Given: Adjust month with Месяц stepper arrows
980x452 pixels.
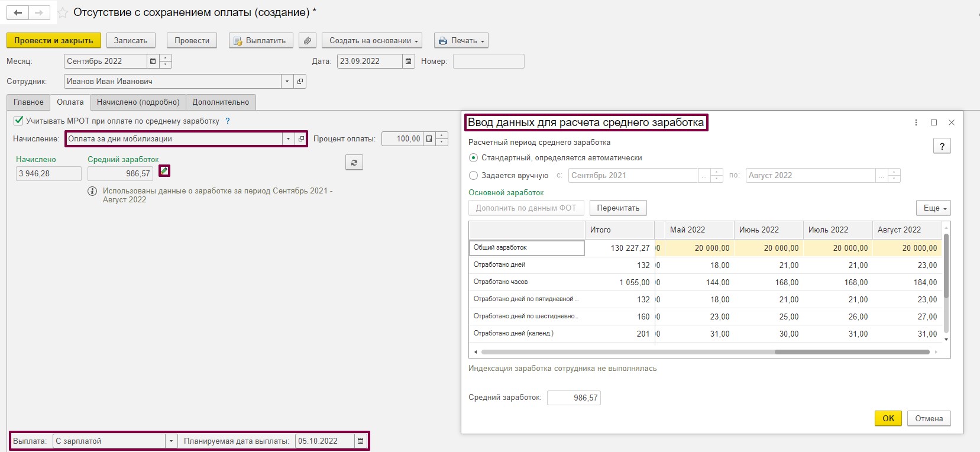Looking at the screenshot, I should click(x=166, y=61).
